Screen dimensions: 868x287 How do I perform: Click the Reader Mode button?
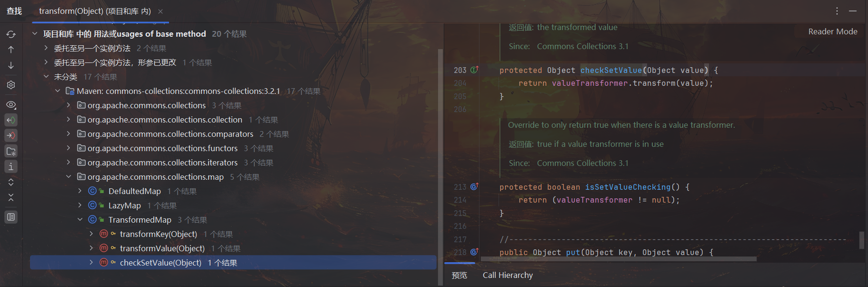coord(832,31)
